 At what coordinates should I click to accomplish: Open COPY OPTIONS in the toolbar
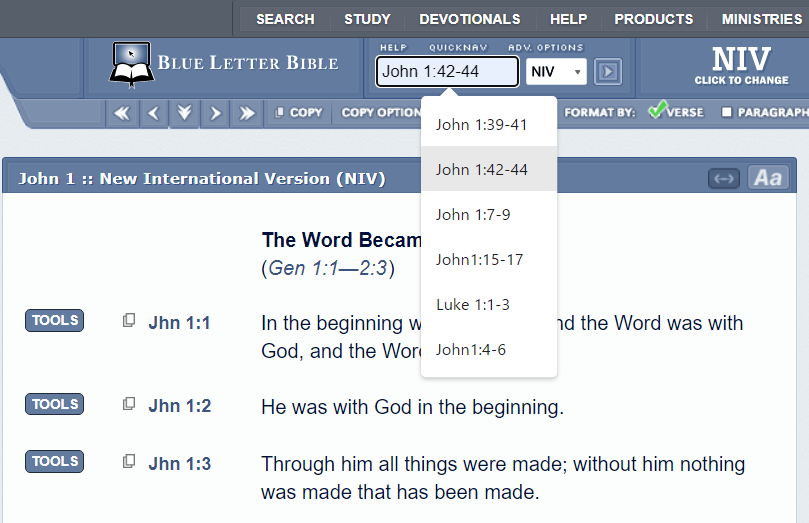click(x=381, y=112)
